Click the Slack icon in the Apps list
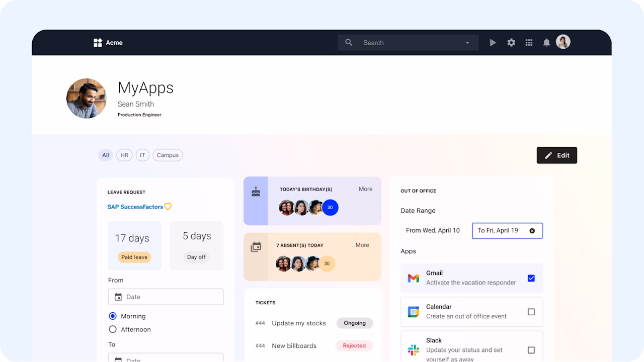The width and height of the screenshot is (644, 362). click(x=413, y=349)
